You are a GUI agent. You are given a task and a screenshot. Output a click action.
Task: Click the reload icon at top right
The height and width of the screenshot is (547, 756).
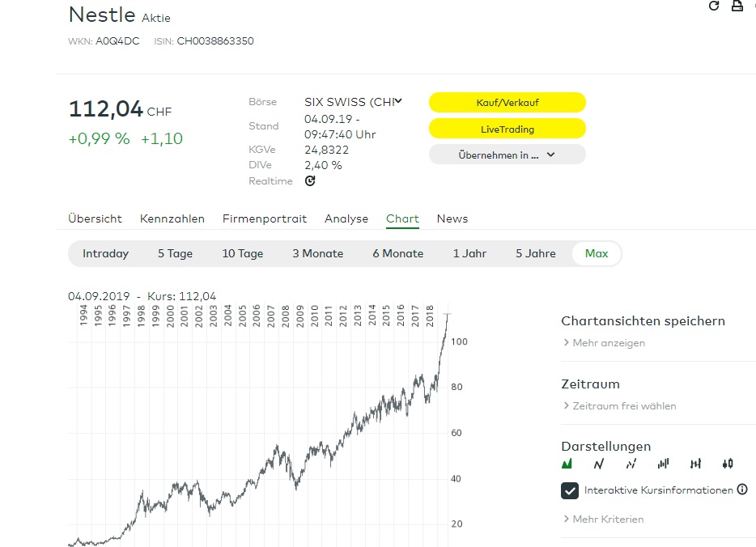[714, 6]
